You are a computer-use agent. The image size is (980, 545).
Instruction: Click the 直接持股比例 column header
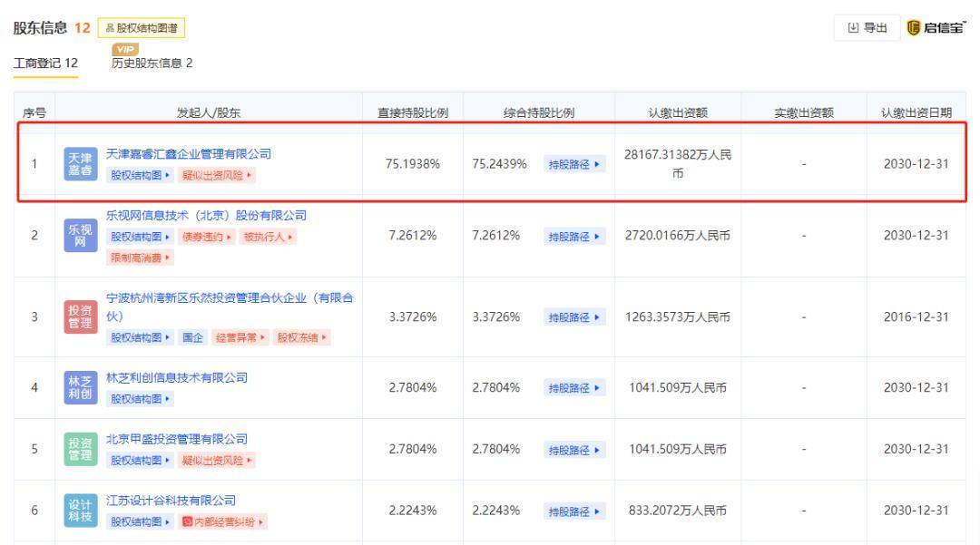click(x=413, y=113)
